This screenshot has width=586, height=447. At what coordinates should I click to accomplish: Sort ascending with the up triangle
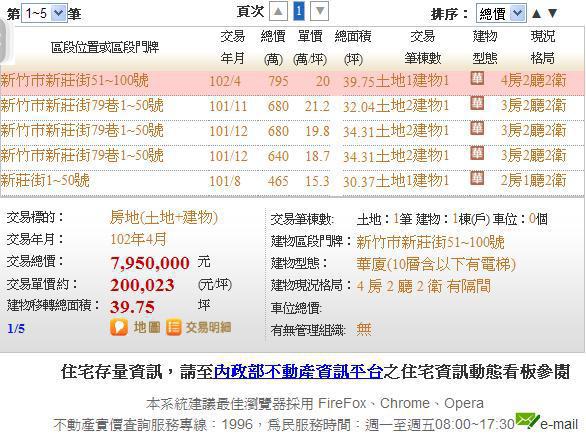point(536,14)
